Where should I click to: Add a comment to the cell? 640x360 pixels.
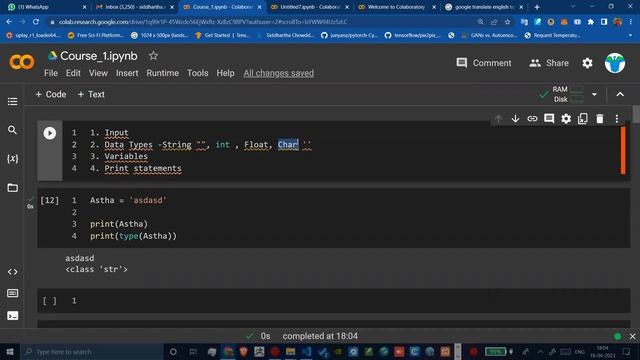549,119
